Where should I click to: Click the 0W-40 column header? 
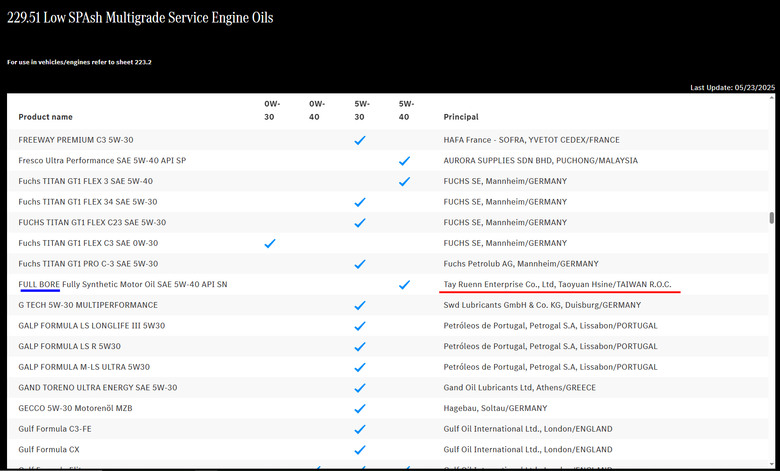(x=316, y=110)
